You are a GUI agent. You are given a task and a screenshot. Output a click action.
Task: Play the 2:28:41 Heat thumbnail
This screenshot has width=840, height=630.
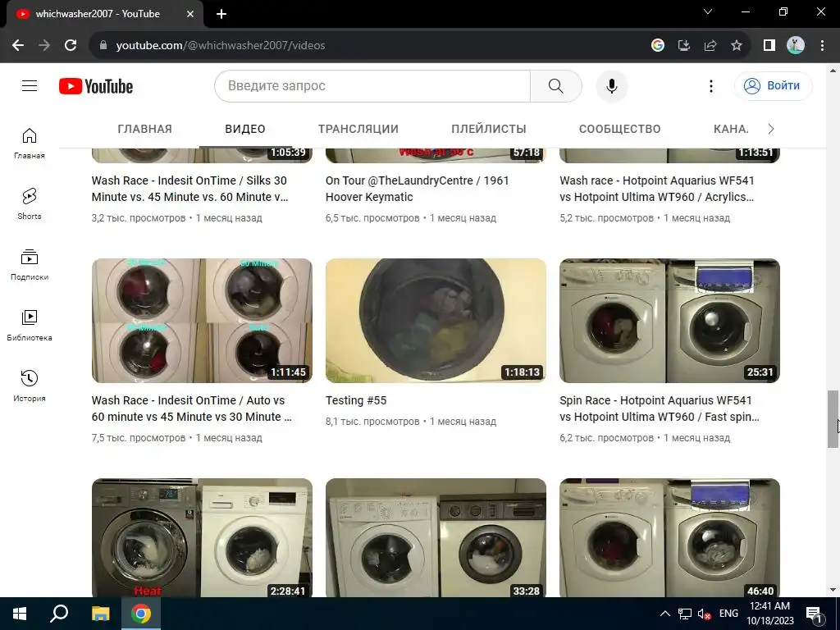tap(202, 538)
